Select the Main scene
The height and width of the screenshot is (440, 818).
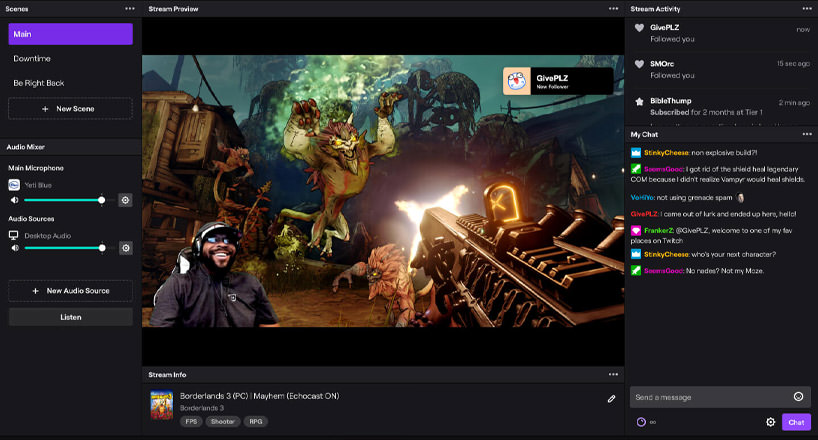70,34
